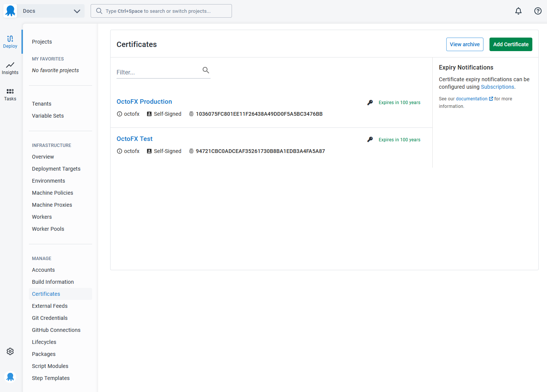Viewport: 547px width, 392px height.
Task: Follow the Subscriptions link
Action: coord(497,87)
